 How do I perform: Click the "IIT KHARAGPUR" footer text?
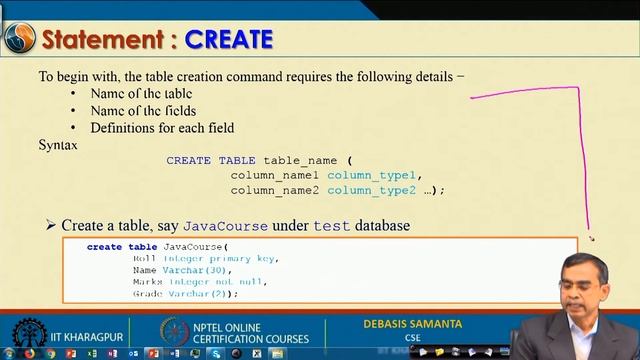coord(87,337)
